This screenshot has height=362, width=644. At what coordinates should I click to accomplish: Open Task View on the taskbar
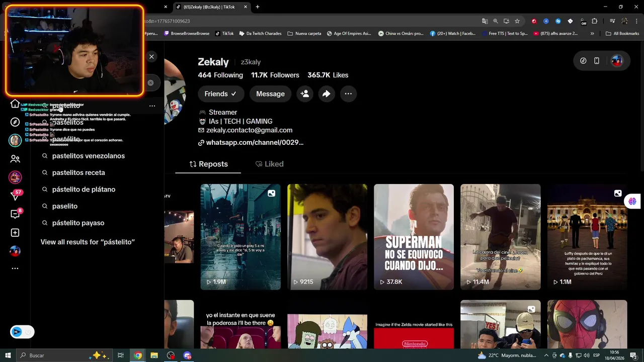coord(121,355)
